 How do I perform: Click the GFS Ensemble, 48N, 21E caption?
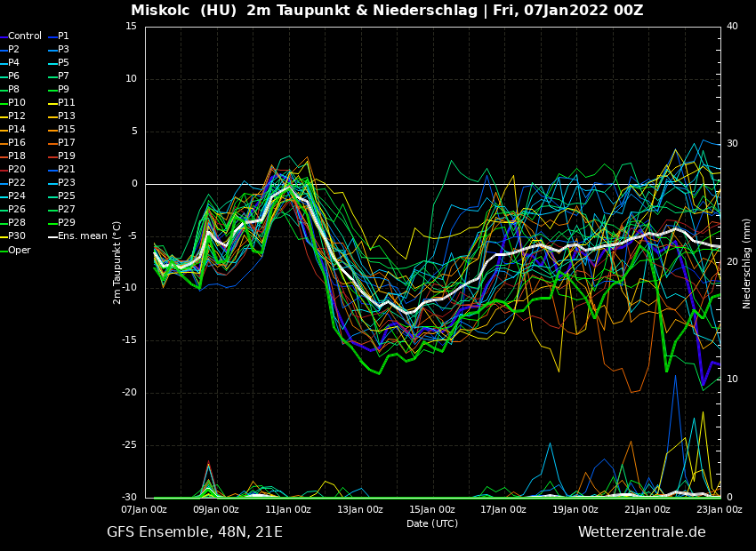[195, 532]
